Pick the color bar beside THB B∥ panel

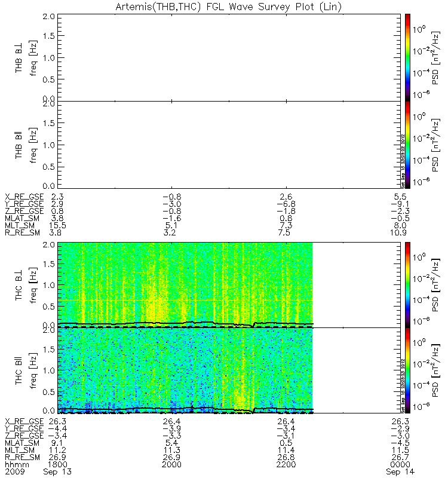[407, 145]
